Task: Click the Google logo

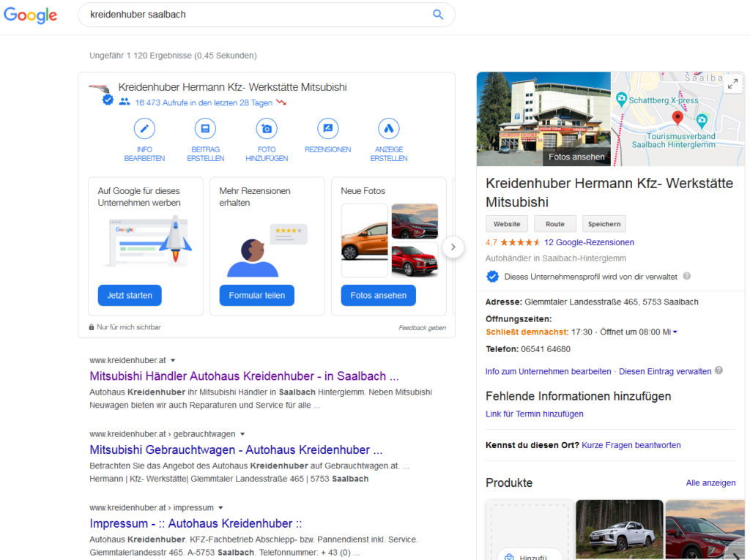Action: pos(30,15)
